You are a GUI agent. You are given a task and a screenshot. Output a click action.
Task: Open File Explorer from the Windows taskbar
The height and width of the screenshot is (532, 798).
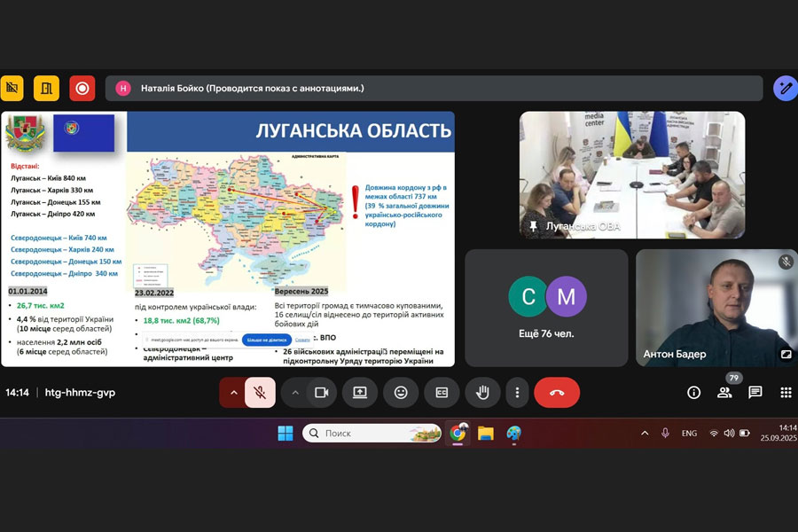pyautogui.click(x=486, y=434)
